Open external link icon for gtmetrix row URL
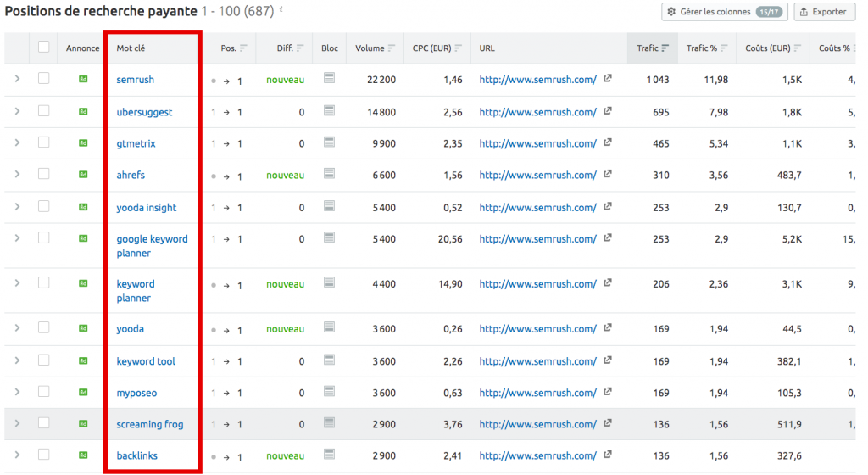This screenshot has width=868, height=475. 607,142
